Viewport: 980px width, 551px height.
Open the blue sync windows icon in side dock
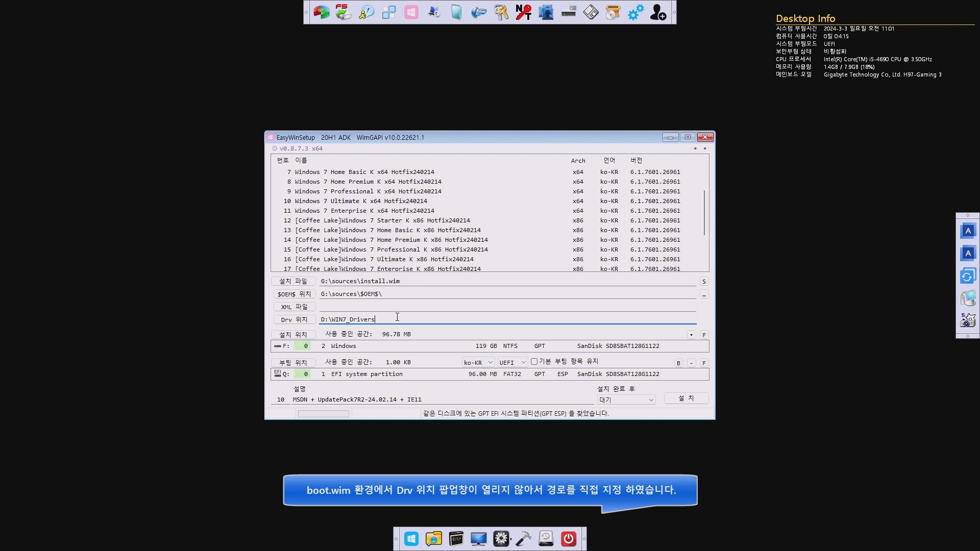968,276
